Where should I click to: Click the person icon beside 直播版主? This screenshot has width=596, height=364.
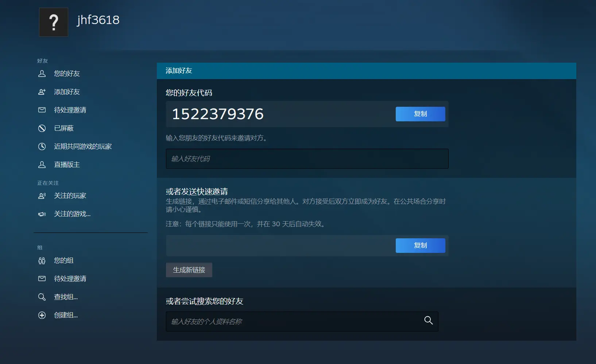point(42,165)
